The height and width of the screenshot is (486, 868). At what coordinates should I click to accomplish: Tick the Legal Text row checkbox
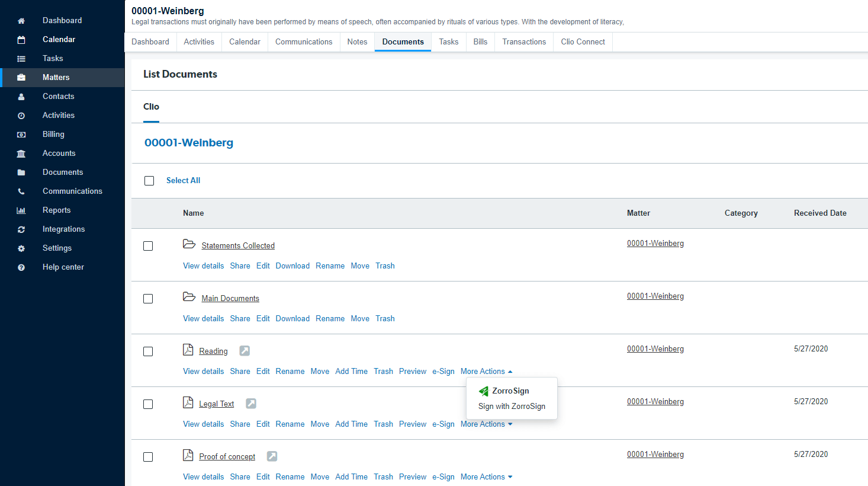click(148, 404)
